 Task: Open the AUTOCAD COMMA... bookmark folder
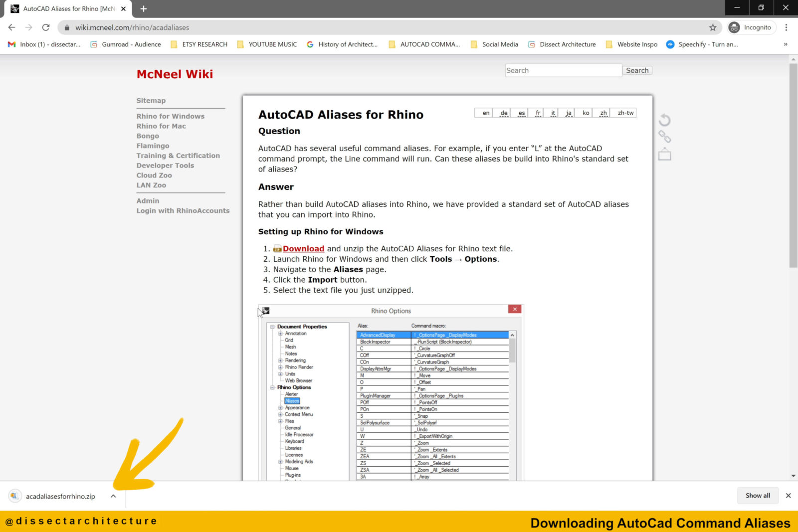[424, 44]
